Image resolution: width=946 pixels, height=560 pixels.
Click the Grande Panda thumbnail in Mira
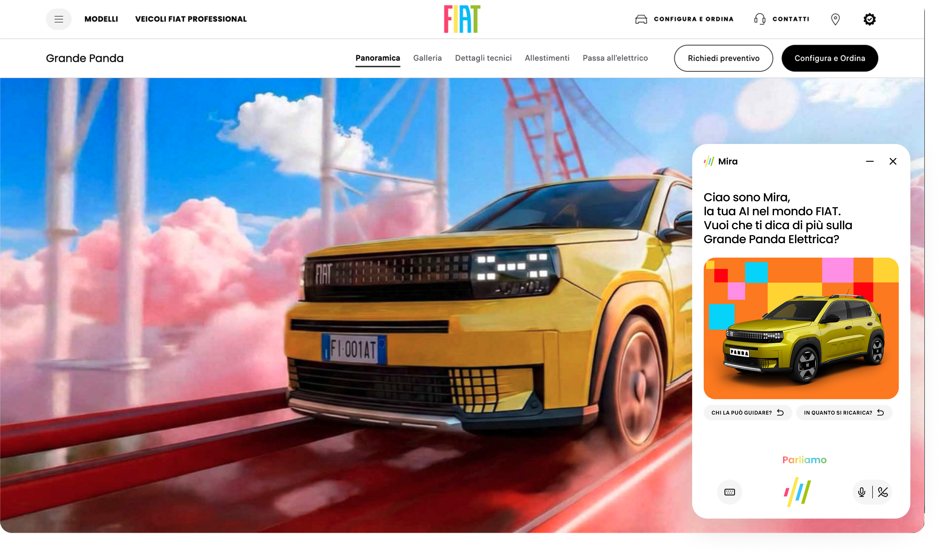point(801,328)
